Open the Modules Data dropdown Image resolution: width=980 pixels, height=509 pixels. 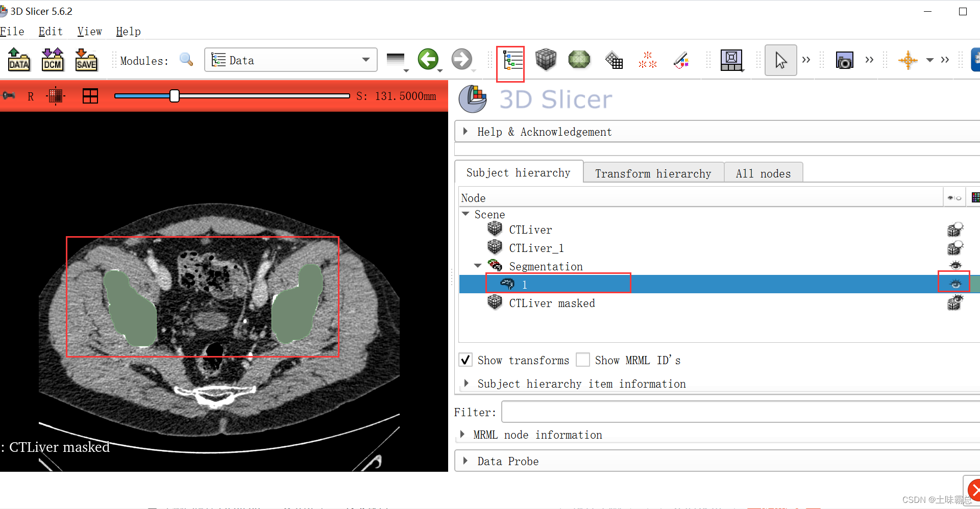pyautogui.click(x=291, y=60)
